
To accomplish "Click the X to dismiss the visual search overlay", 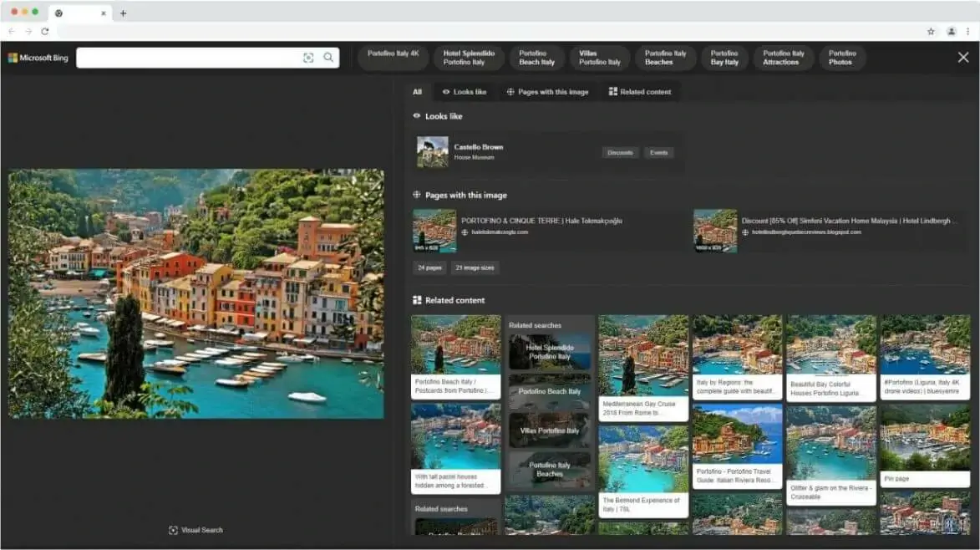I will click(962, 57).
